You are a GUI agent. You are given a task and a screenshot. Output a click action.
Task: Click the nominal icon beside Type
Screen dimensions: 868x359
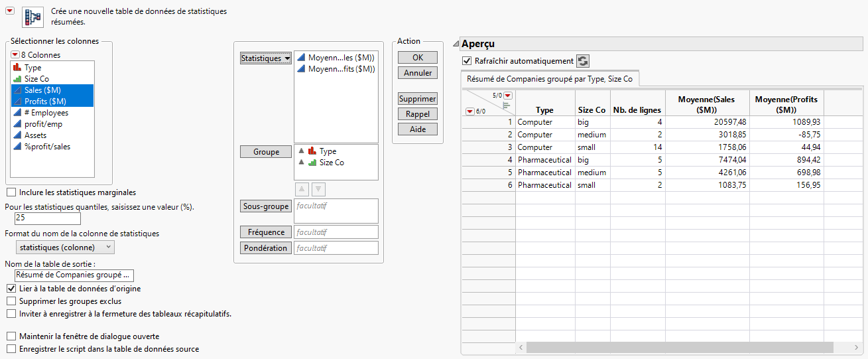pyautogui.click(x=17, y=68)
